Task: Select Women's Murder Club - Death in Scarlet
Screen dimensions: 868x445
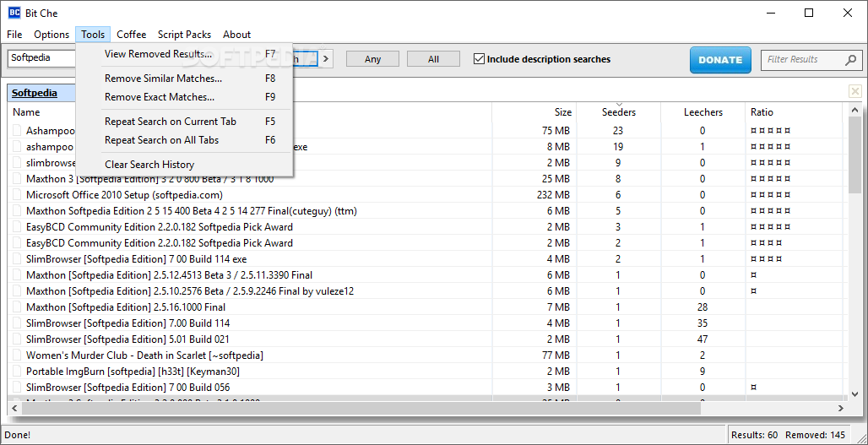Action: pyautogui.click(x=144, y=355)
